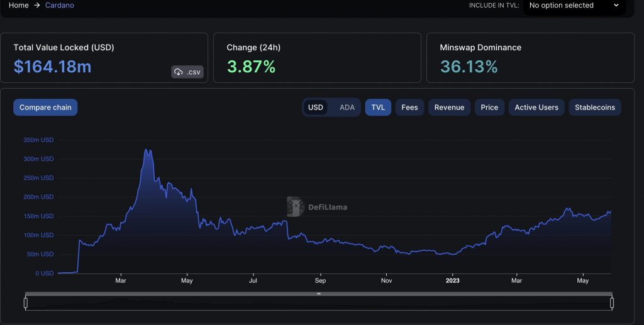Click the 0 USD axis label
The height and width of the screenshot is (325, 644).
pyautogui.click(x=45, y=273)
